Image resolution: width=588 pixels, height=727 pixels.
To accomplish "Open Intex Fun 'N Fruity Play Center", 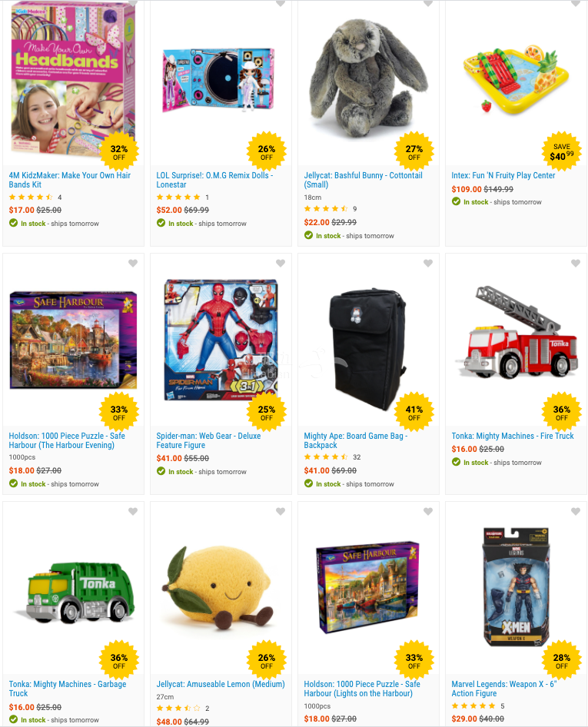I will [503, 175].
